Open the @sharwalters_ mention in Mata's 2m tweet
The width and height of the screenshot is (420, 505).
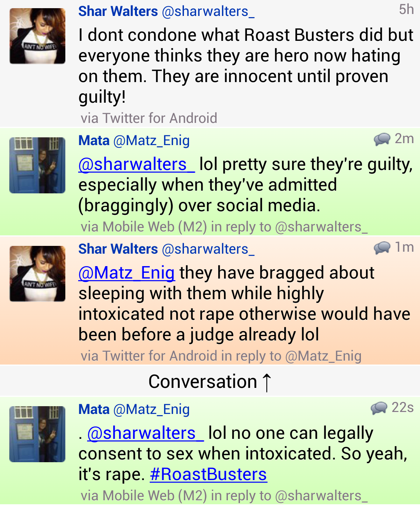136,164
